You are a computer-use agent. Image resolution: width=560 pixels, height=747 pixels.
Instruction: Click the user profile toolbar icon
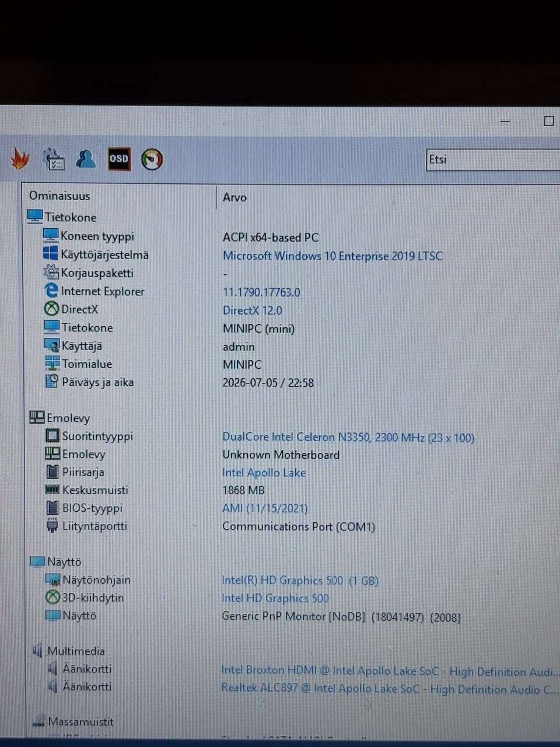tap(86, 159)
